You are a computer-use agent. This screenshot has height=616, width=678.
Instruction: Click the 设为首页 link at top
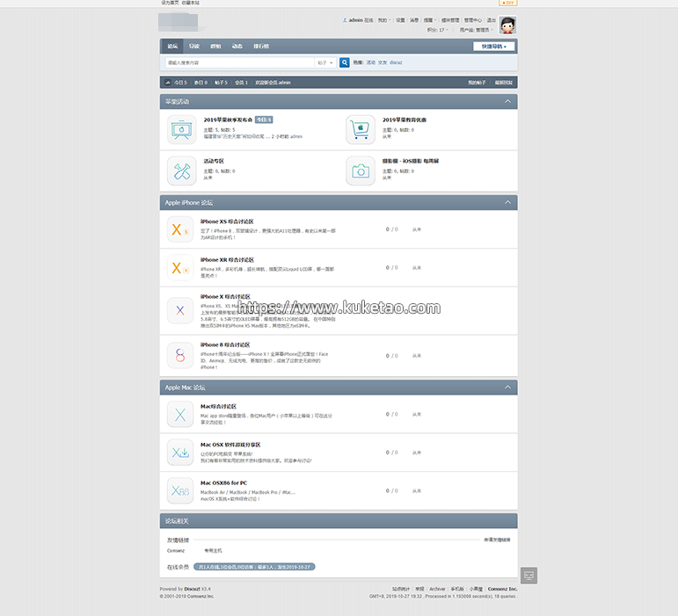[x=170, y=3]
